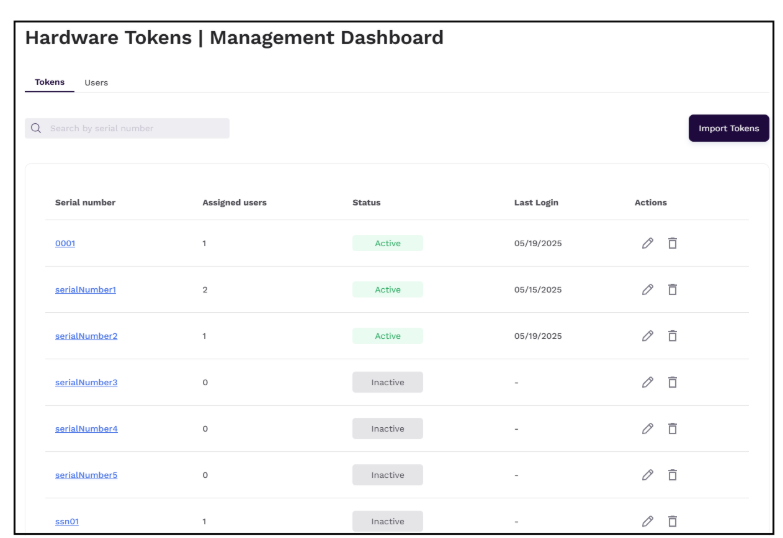
Task: Open the ssn01 token link
Action: [x=67, y=521]
